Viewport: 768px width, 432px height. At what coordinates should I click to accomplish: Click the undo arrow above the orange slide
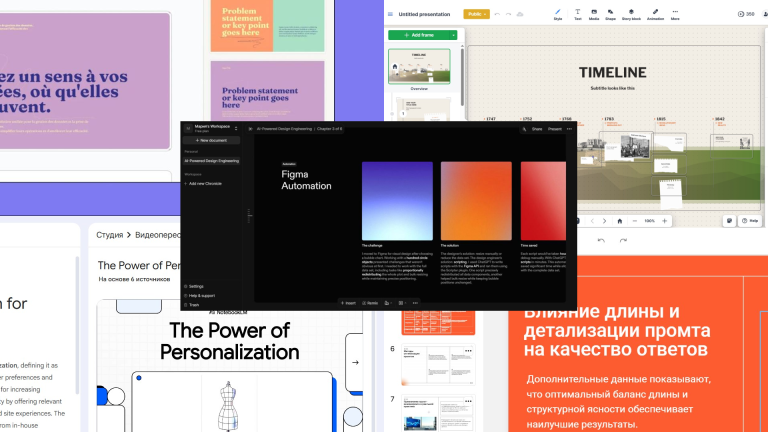pyautogui.click(x=601, y=240)
